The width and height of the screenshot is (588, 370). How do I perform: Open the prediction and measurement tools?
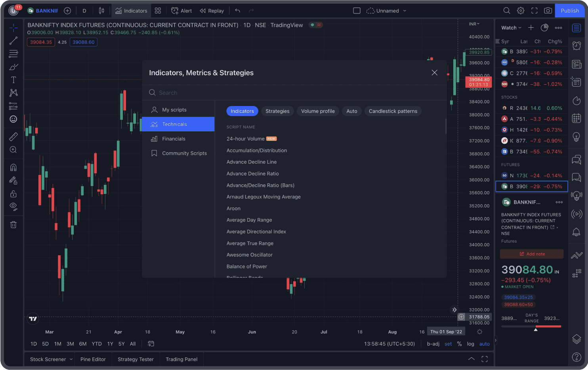[13, 106]
